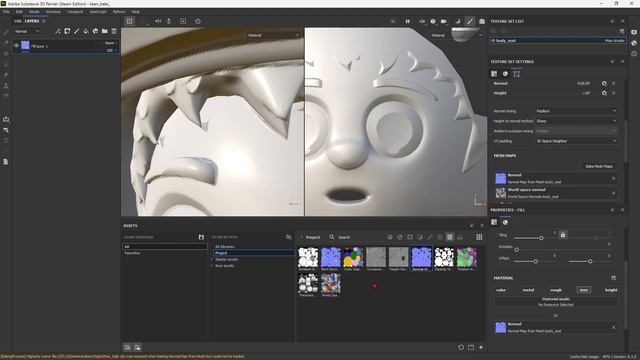
Task: Toggle the rough channel button
Action: pos(556,290)
